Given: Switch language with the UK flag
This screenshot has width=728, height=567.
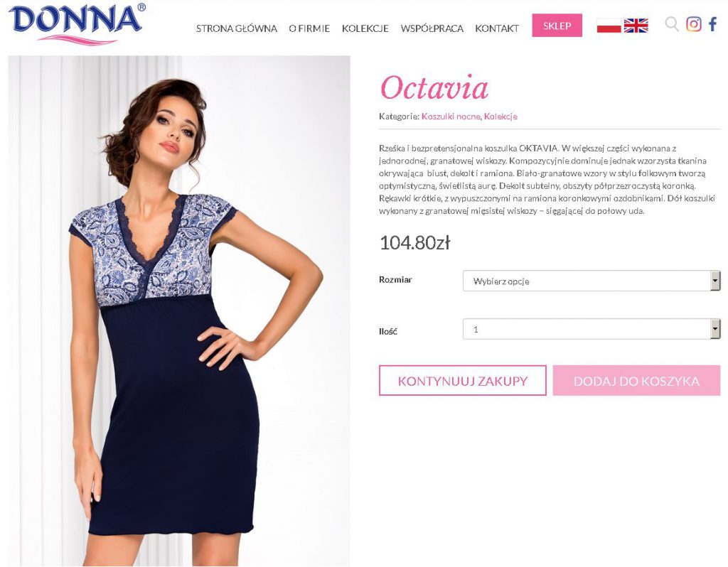Looking at the screenshot, I should pyautogui.click(x=636, y=26).
